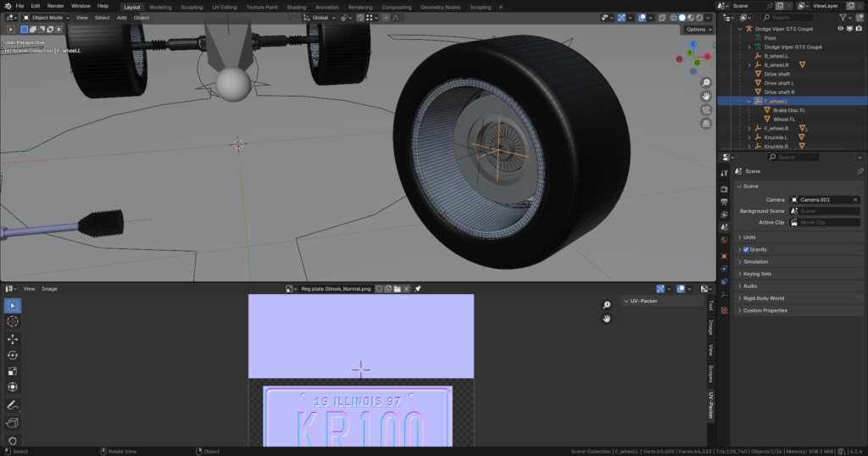Expand the Units panel

pos(749,237)
